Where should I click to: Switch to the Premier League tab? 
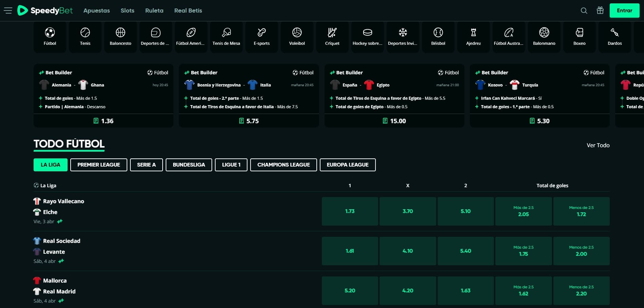pyautogui.click(x=99, y=165)
